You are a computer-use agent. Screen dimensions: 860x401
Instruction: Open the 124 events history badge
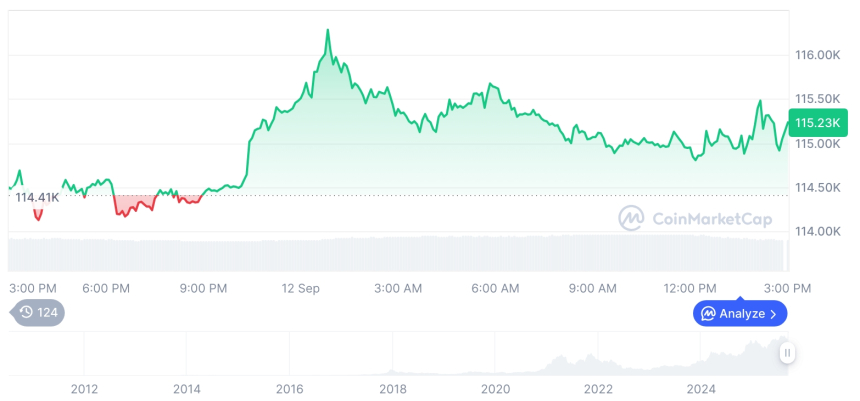point(40,312)
